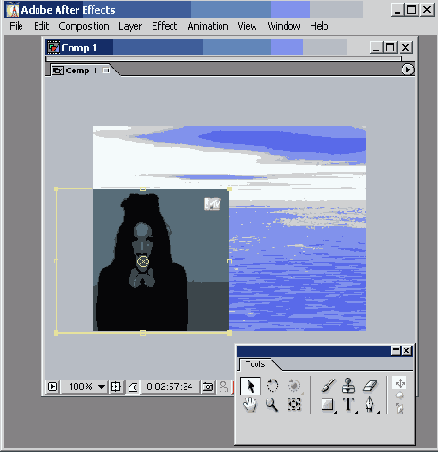Click the local axis mode icon
This screenshot has height=452, width=438.
(400, 383)
